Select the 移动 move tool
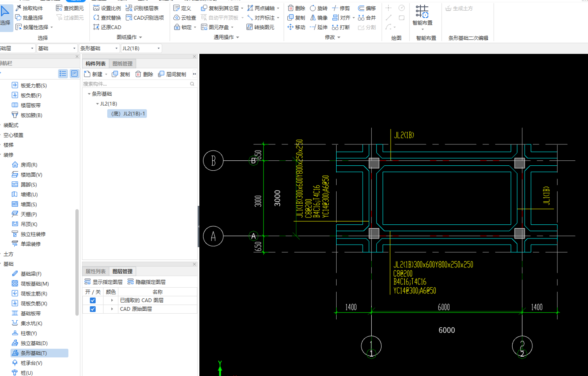 click(x=296, y=27)
